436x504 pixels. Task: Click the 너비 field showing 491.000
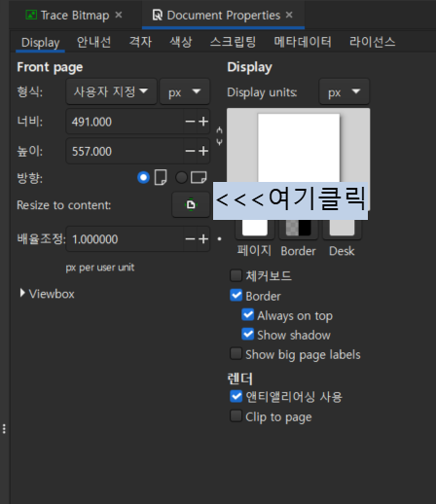(126, 122)
